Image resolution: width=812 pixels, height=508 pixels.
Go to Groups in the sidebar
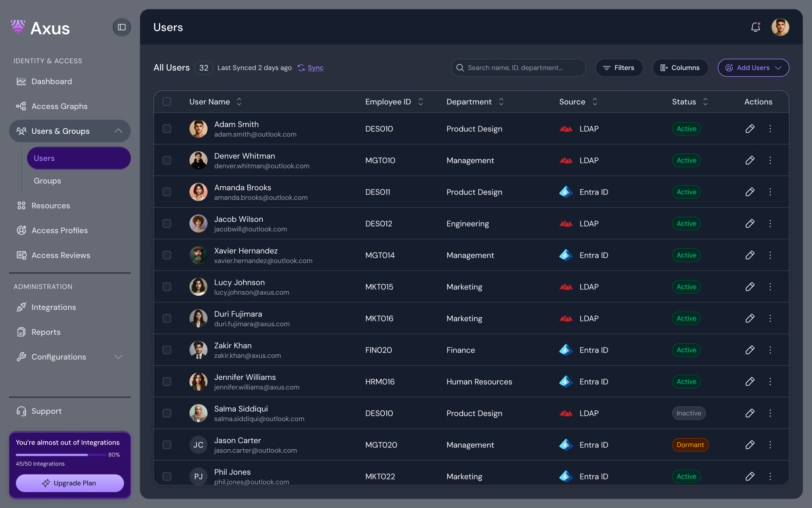[47, 181]
